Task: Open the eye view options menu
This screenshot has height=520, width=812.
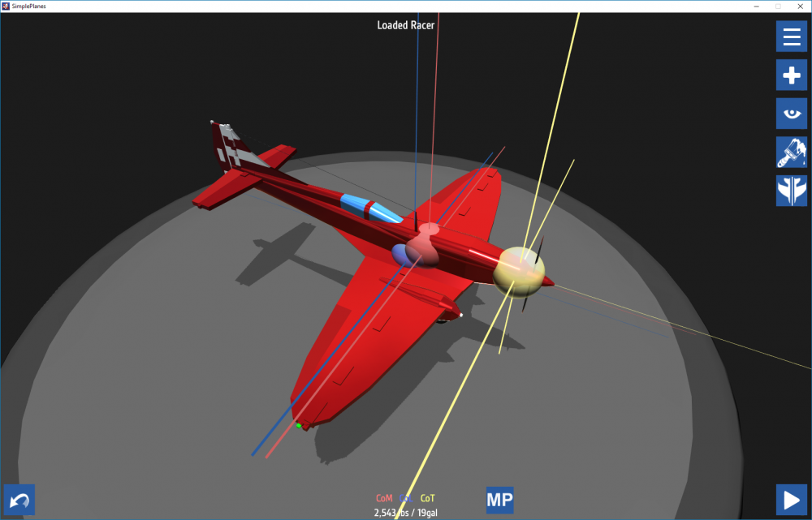Action: coord(791,114)
